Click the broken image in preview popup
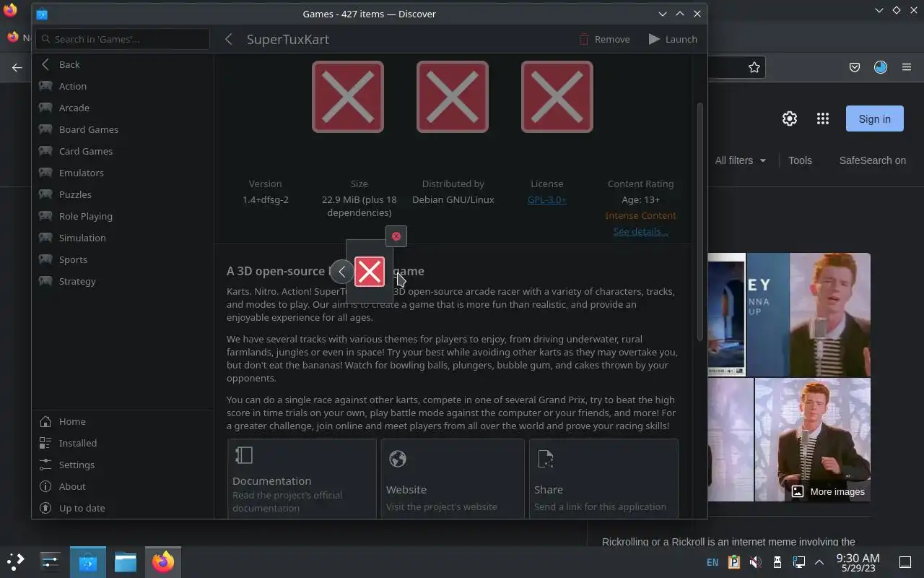924x578 pixels. coord(370,272)
